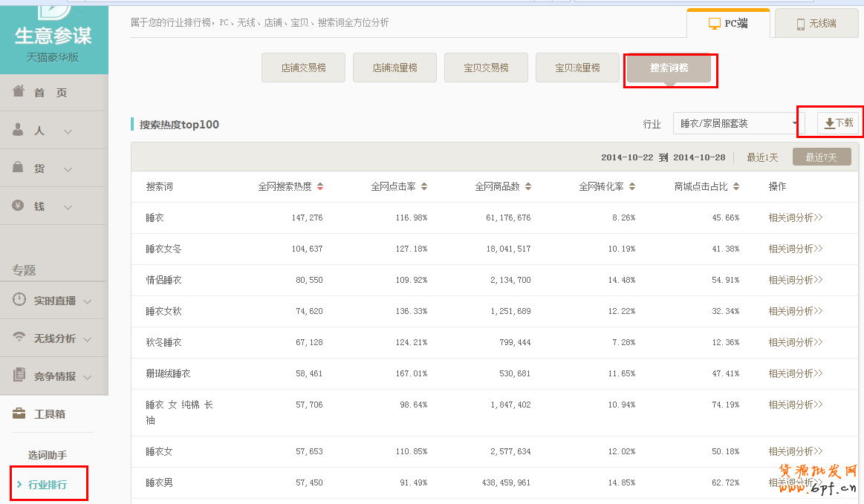
Task: Open the 宝贝流量榜 ranking tab
Action: coord(577,68)
